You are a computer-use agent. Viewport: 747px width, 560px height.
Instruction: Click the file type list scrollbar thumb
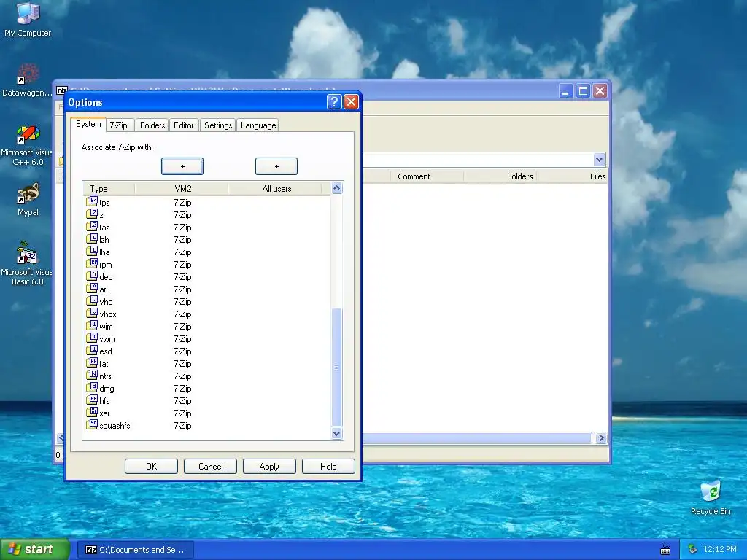[x=337, y=367]
